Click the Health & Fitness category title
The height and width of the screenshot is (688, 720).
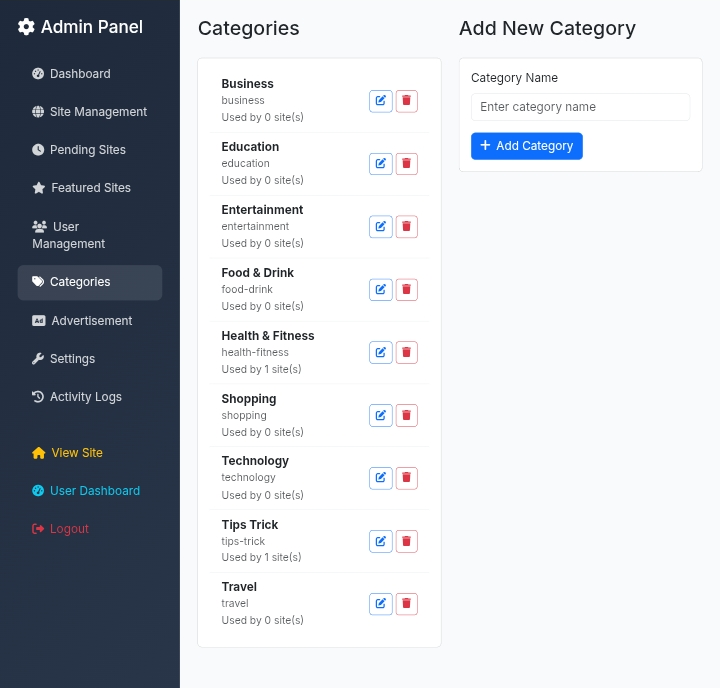tap(268, 335)
